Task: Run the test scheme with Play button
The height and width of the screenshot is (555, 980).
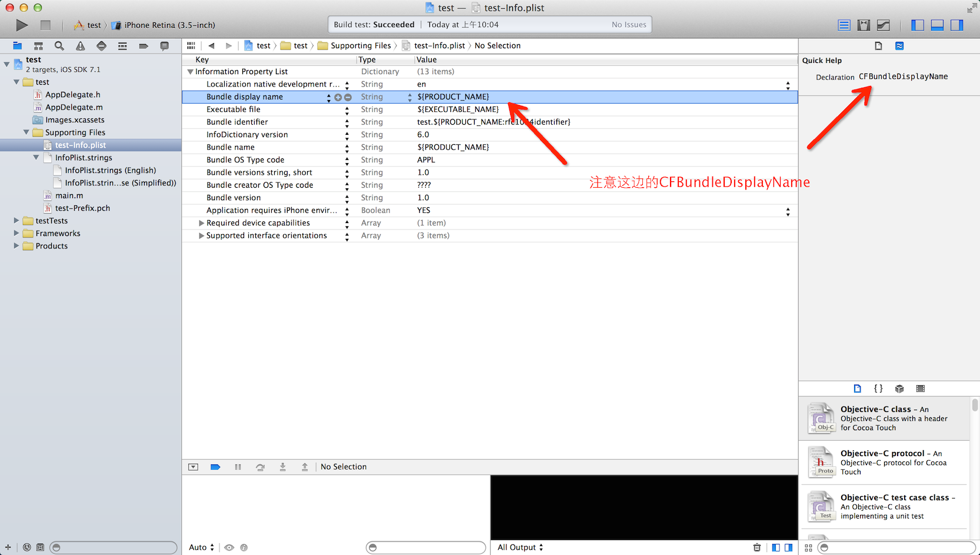Action: (22, 25)
